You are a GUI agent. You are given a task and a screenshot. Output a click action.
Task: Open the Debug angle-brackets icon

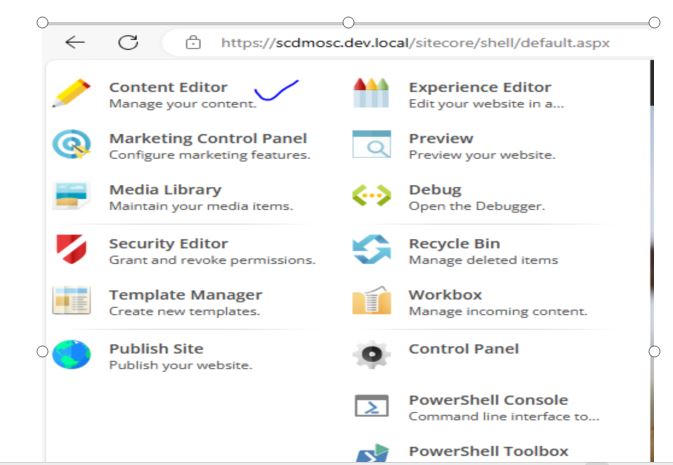(371, 195)
